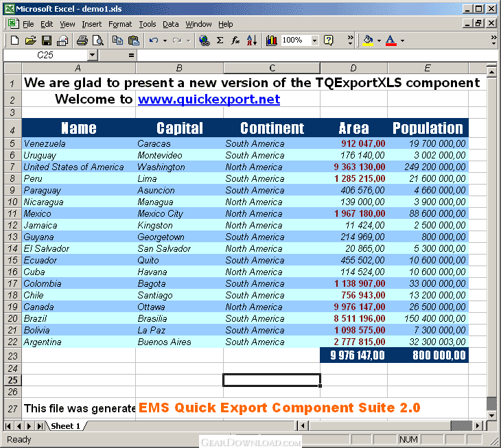Go to the previous sheet tab arrow
Viewport: 501px width, 448px height.
[19, 426]
